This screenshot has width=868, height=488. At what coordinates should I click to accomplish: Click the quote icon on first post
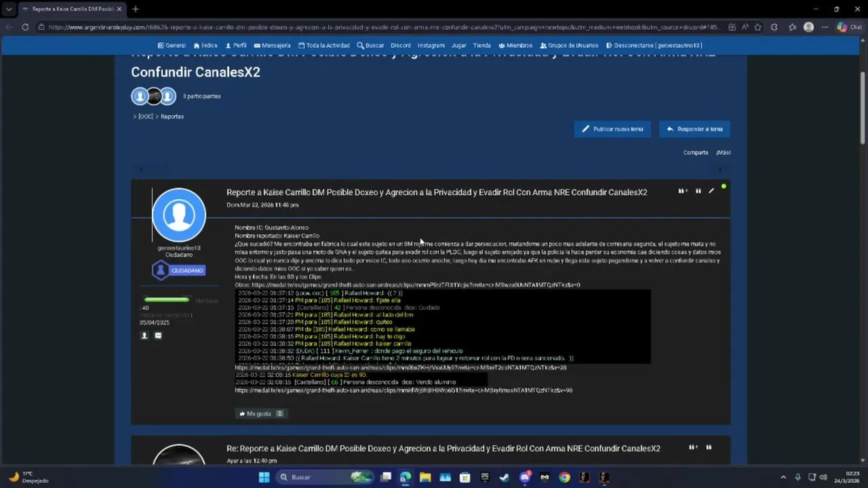point(698,191)
